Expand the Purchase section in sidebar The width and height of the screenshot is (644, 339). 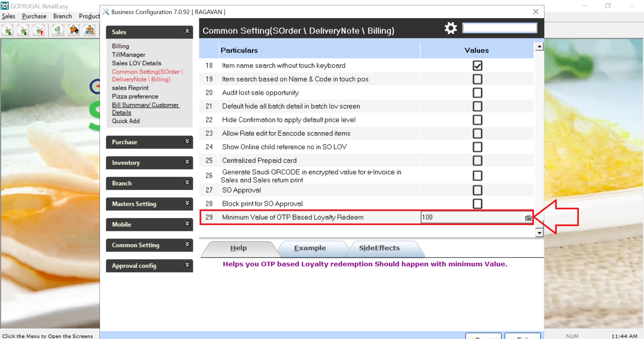tap(187, 141)
